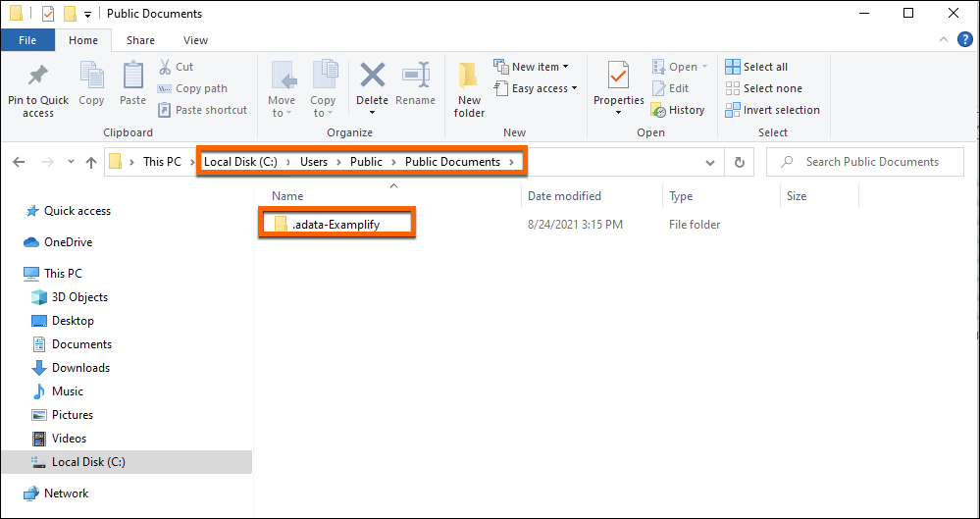980x519 pixels.
Task: Click the Properties icon
Action: pos(619,77)
